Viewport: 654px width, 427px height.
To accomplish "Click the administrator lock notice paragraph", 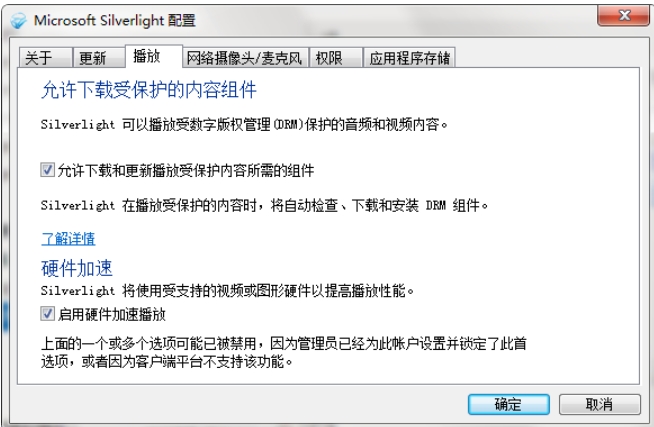I will click(x=284, y=352).
